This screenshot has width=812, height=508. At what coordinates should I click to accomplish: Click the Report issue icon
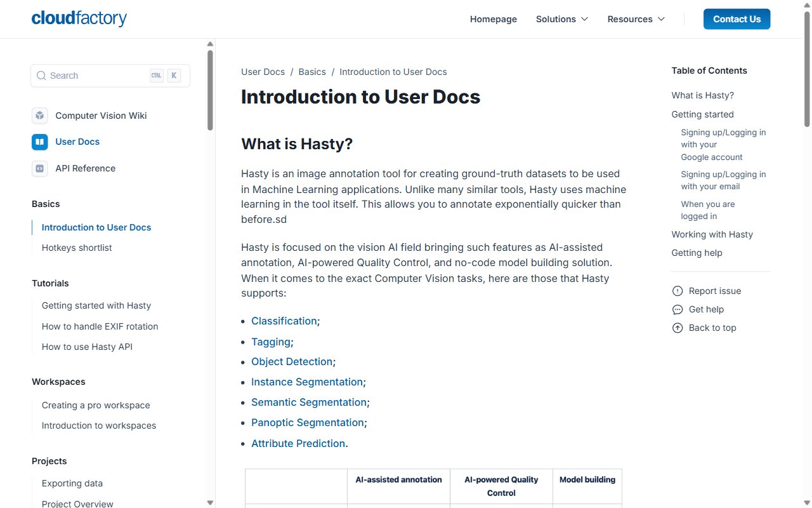(x=678, y=291)
